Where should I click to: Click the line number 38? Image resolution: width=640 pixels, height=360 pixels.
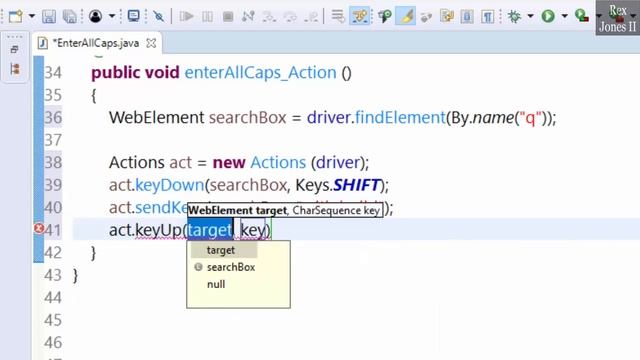pos(53,162)
